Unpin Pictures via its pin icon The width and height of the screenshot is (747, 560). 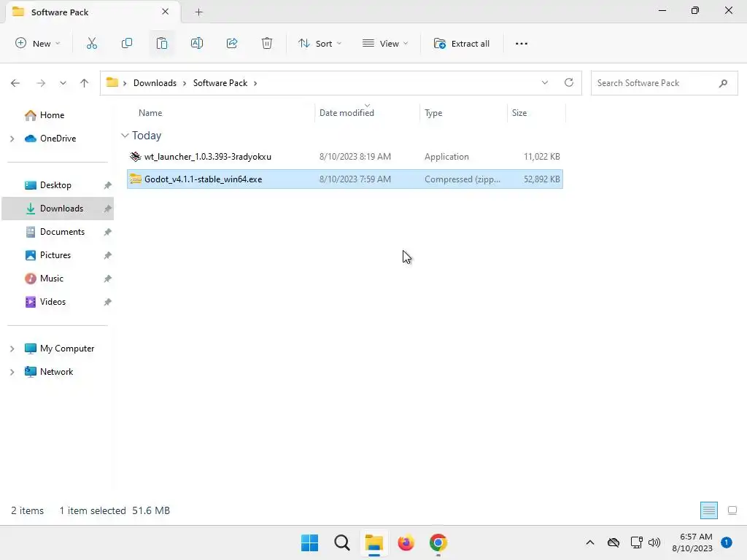108,255
